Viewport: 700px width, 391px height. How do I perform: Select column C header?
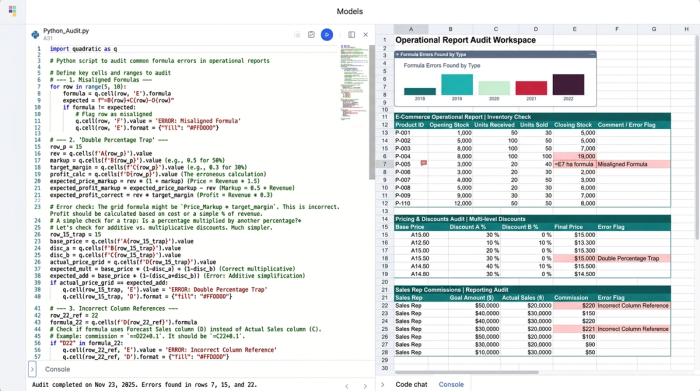coord(496,29)
